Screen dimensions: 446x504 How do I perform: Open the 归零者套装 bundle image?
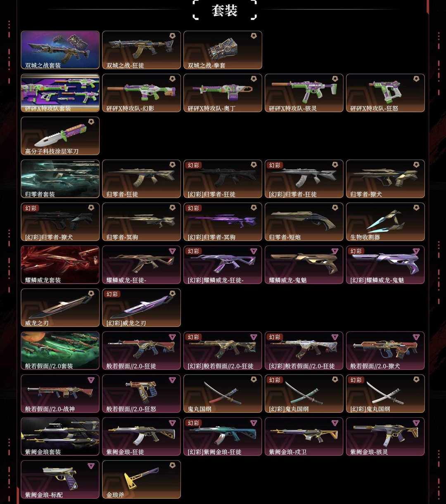pos(60,179)
